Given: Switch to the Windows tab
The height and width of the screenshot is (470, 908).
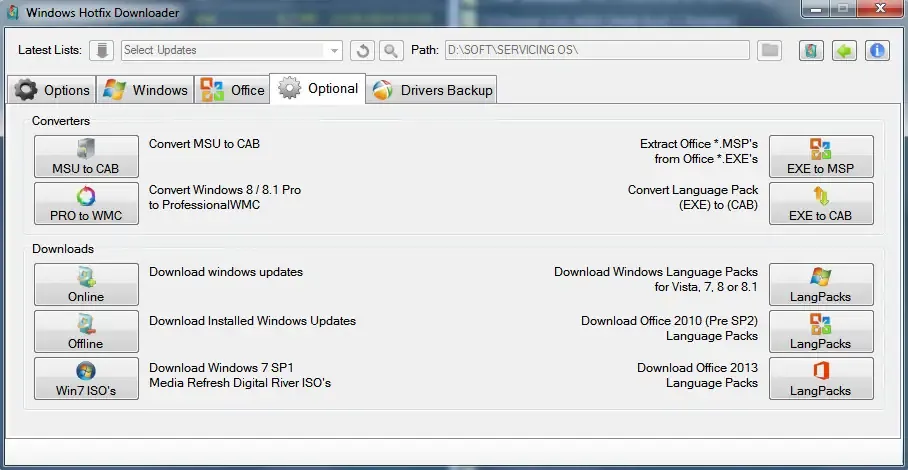Looking at the screenshot, I should (146, 90).
